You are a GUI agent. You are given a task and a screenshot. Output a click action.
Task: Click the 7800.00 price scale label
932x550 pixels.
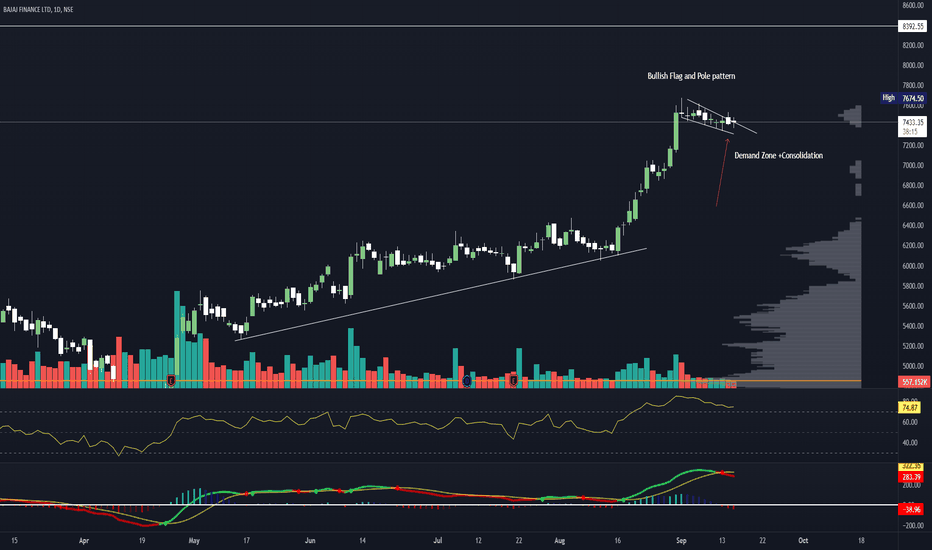pos(913,86)
